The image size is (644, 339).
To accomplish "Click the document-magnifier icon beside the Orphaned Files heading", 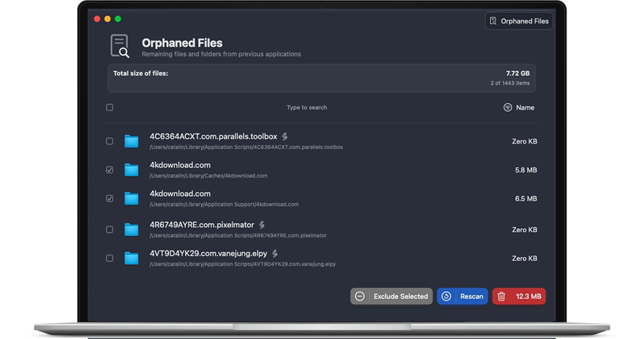I will 119,46.
